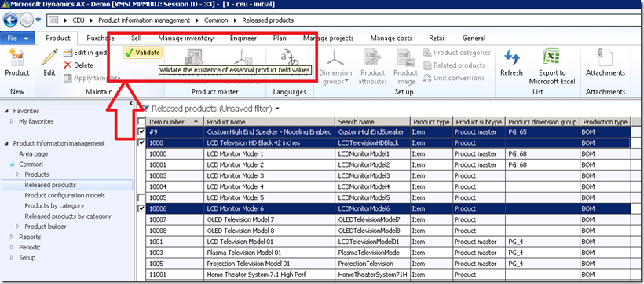Viewport: 644px width, 284px height.
Task: Open Product configuration models
Action: coord(65,195)
